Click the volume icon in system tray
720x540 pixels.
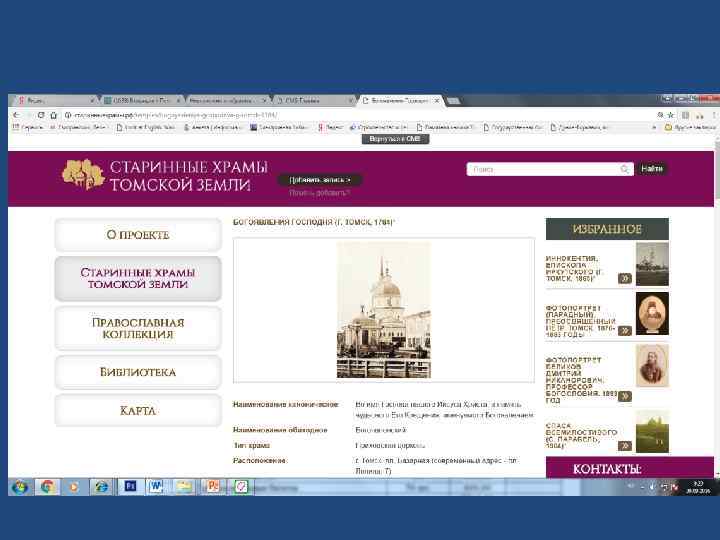click(652, 487)
